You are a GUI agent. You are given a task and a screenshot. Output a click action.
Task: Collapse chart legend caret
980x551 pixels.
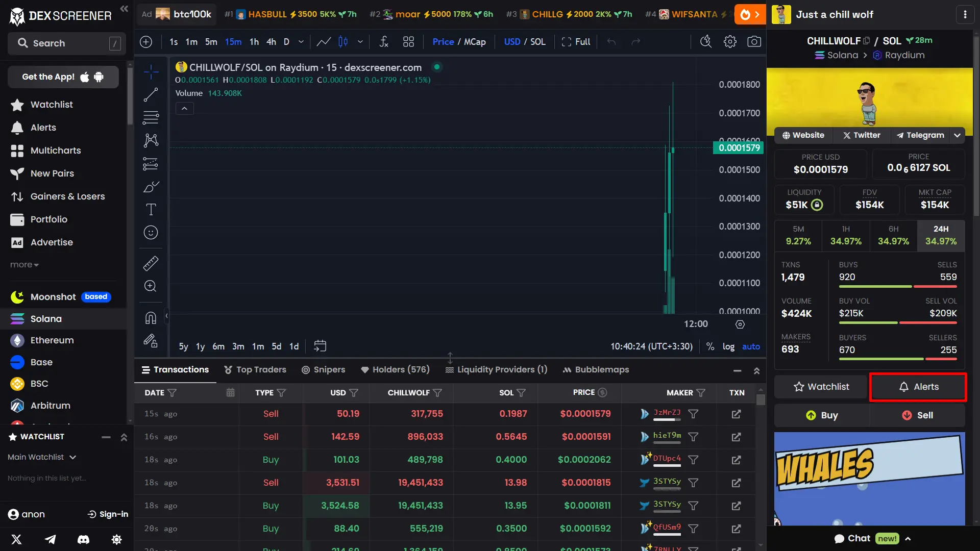pos(184,109)
